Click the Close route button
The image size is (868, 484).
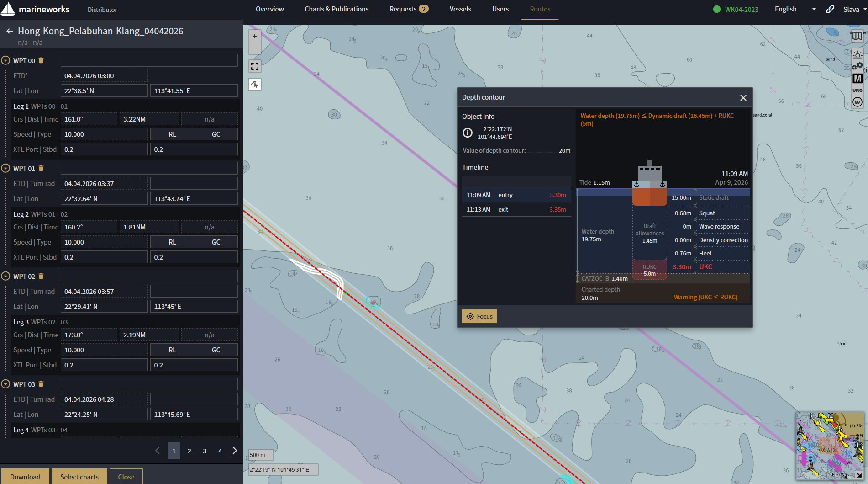(x=126, y=477)
